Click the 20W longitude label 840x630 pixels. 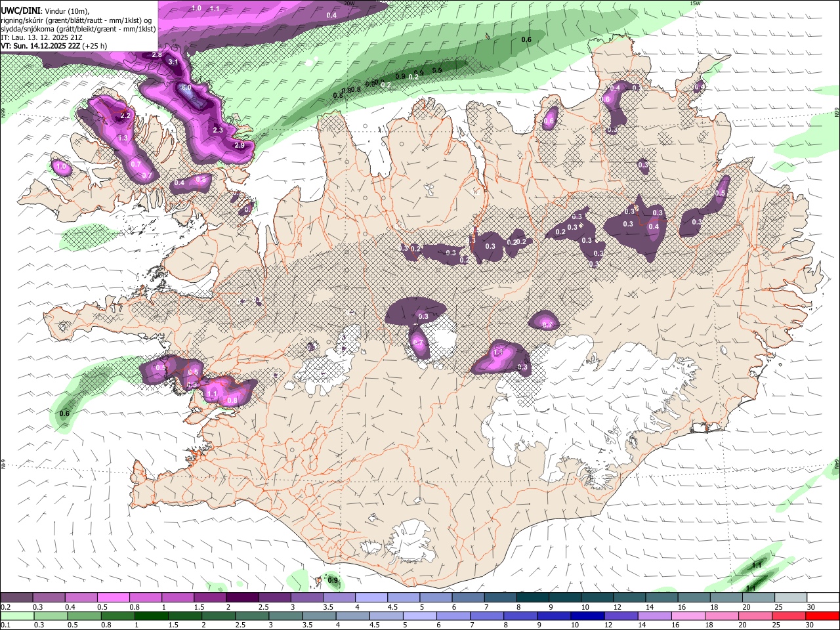[x=350, y=3]
